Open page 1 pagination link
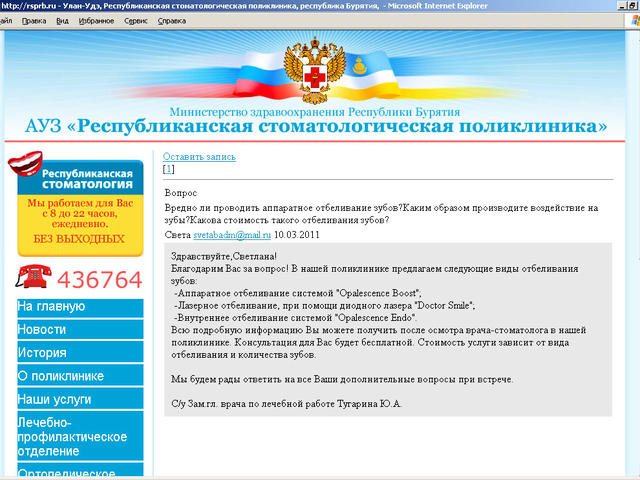Screen dimensions: 640x480 (x=168, y=169)
